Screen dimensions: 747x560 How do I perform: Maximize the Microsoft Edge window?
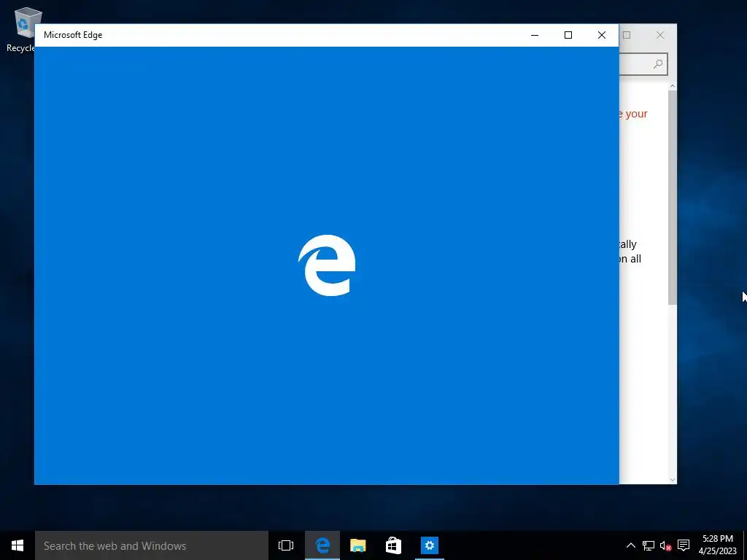click(x=568, y=35)
